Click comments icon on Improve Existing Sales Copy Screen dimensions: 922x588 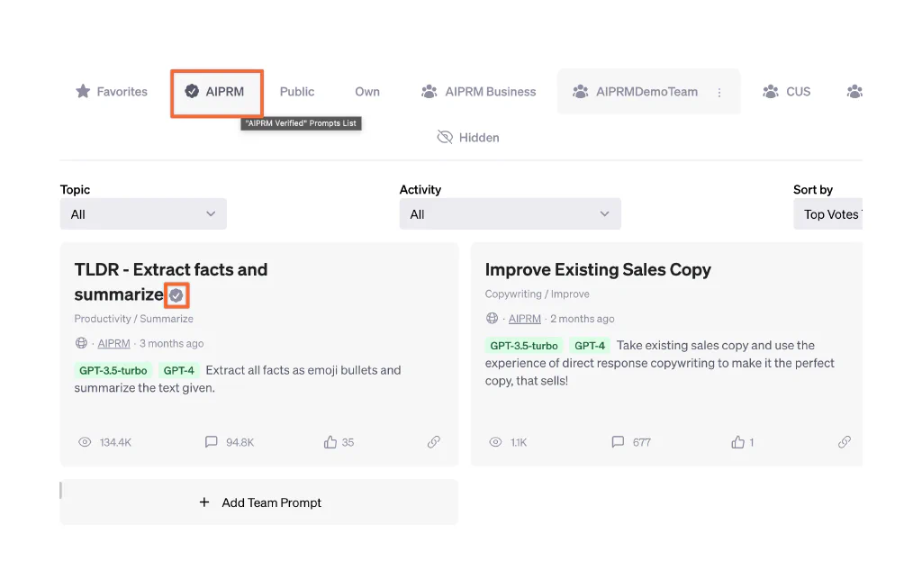pyautogui.click(x=618, y=442)
